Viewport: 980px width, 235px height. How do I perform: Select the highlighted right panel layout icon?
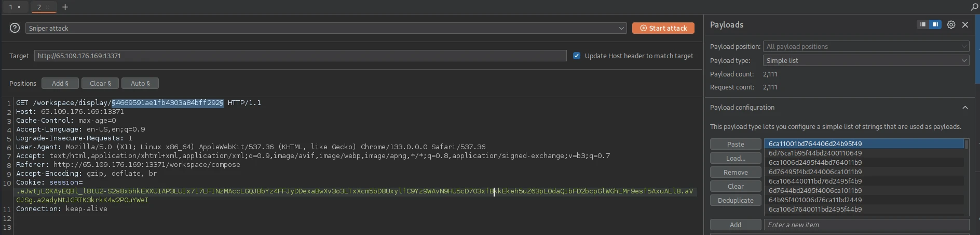pyautogui.click(x=935, y=24)
